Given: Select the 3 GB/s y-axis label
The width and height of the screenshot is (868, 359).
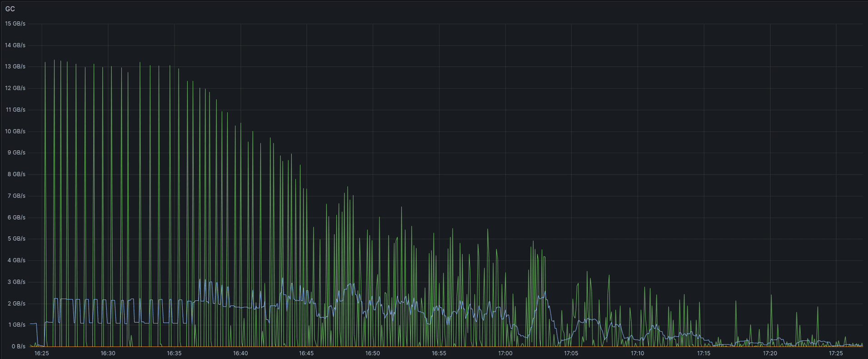Looking at the screenshot, I should (16, 282).
